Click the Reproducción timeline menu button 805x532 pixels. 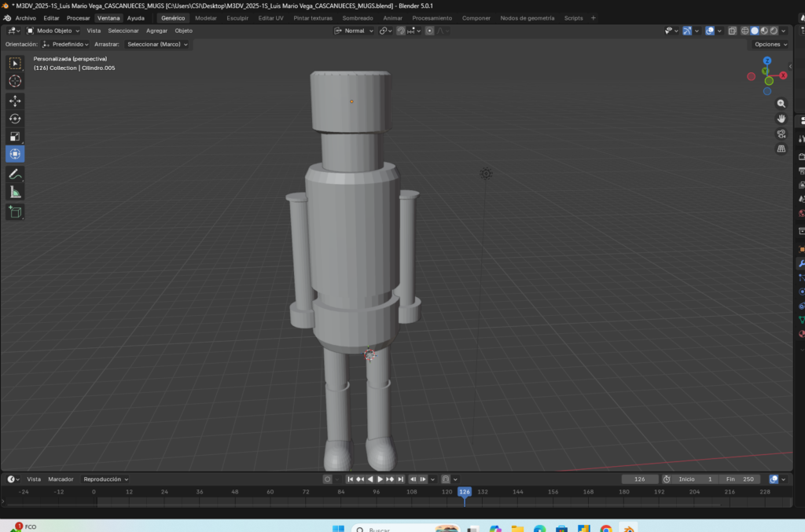point(105,479)
